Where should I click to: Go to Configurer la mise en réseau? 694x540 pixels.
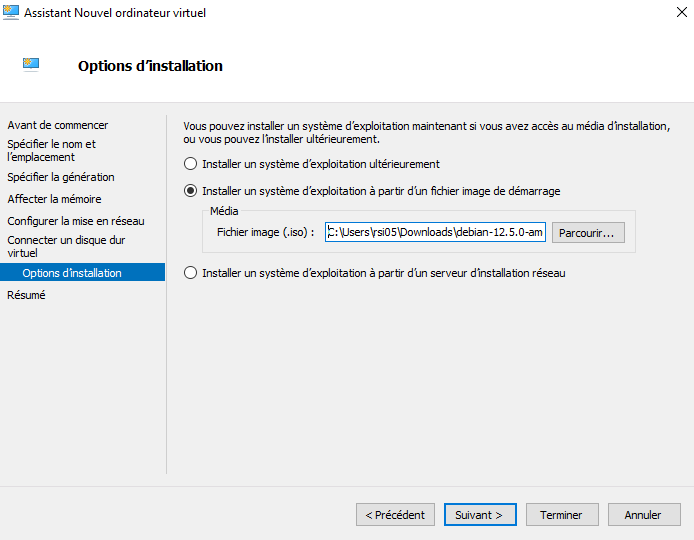(x=76, y=221)
